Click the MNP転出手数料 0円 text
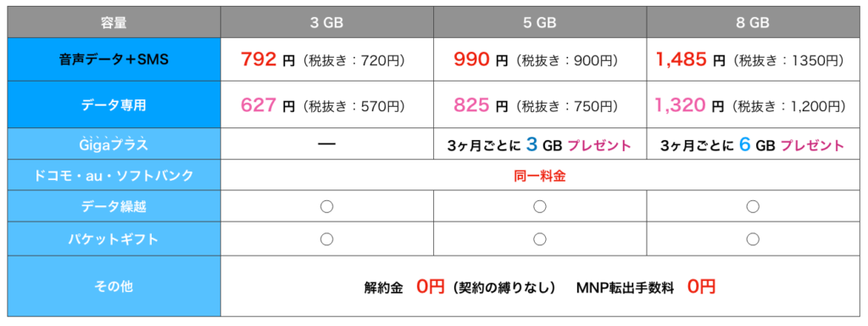The height and width of the screenshot is (326, 868). (645, 286)
